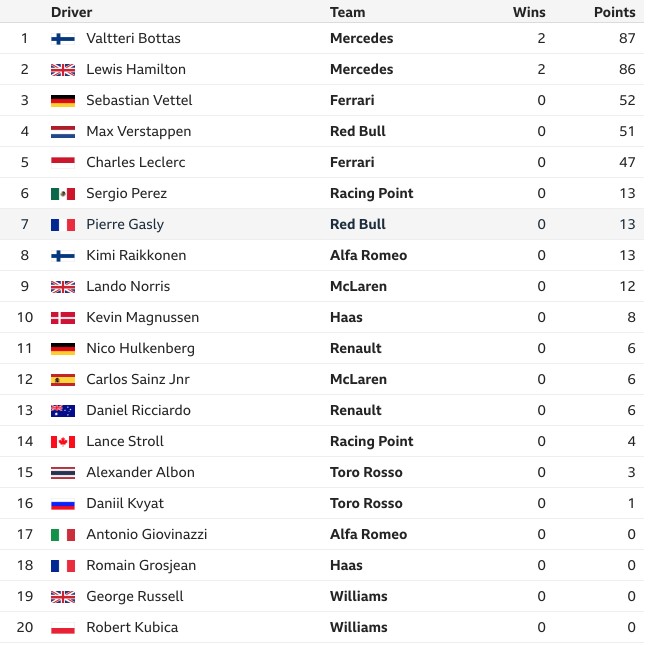Click the UK flag next to Lewis Hamilton
This screenshot has height=645, width=652.
pos(63,70)
